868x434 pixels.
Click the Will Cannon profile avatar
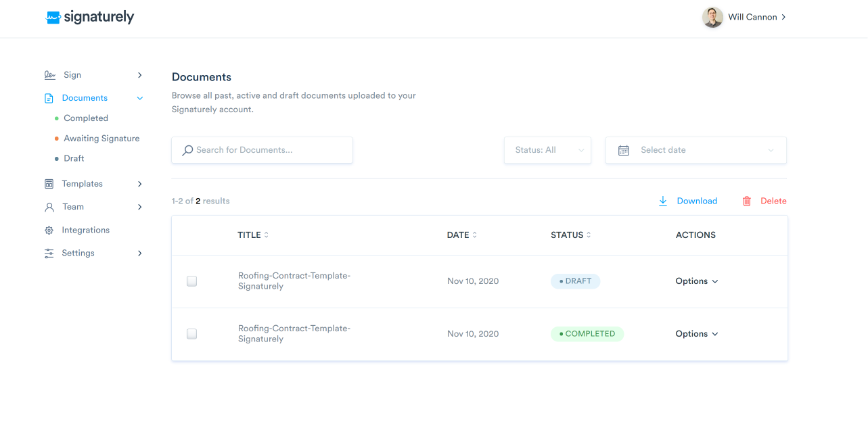pyautogui.click(x=712, y=18)
